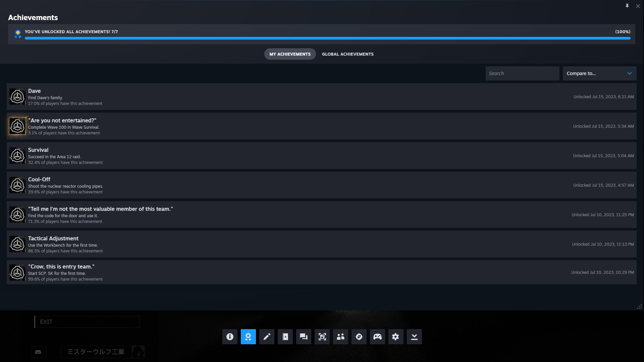The image size is (644, 362).
Task: Open the friends list icon
Action: [340, 337]
